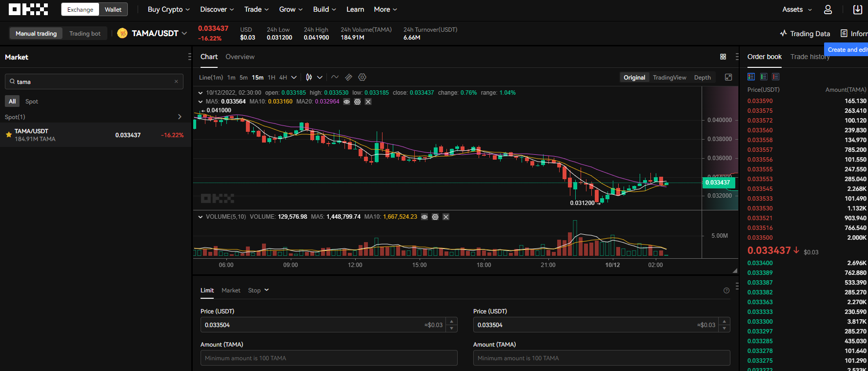Open chart panel menu dots

point(737,57)
